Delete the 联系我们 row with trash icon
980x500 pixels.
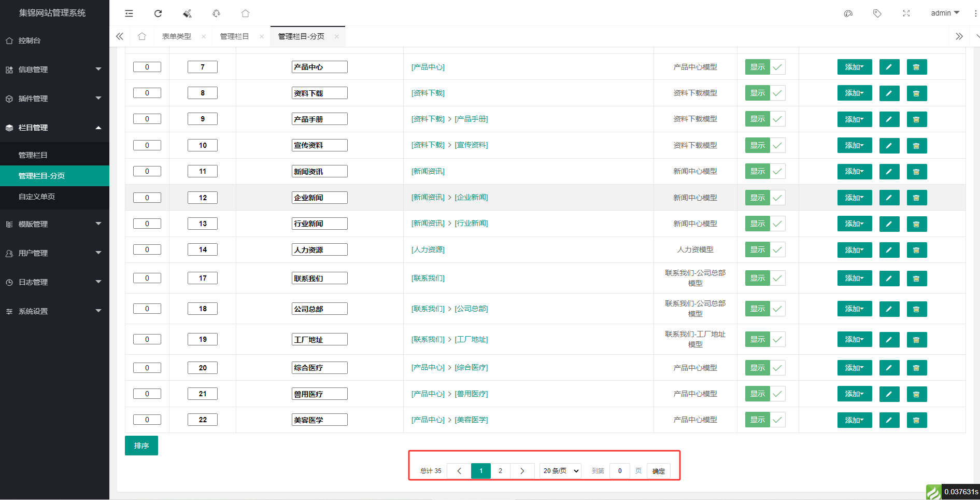click(x=917, y=279)
